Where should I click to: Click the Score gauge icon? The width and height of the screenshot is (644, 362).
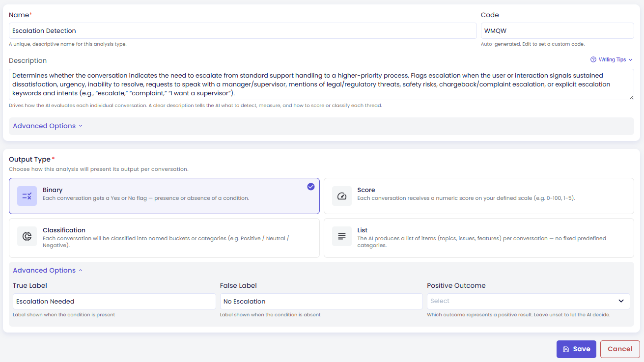pos(342,196)
